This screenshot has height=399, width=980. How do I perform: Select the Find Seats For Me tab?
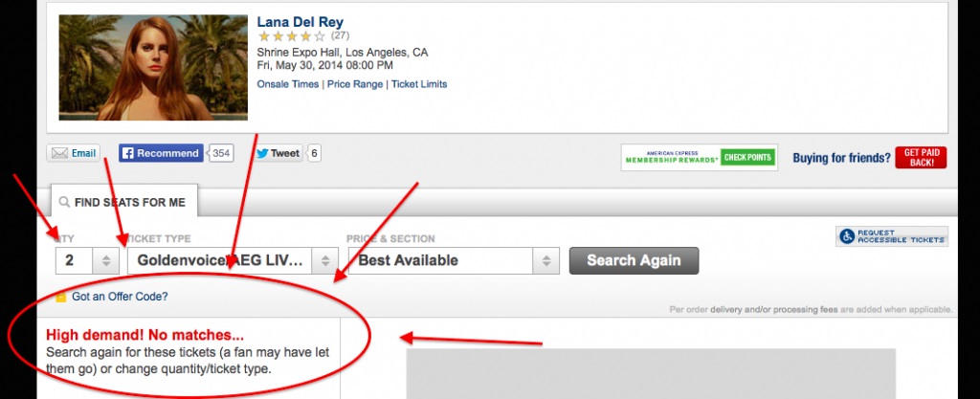(x=124, y=202)
